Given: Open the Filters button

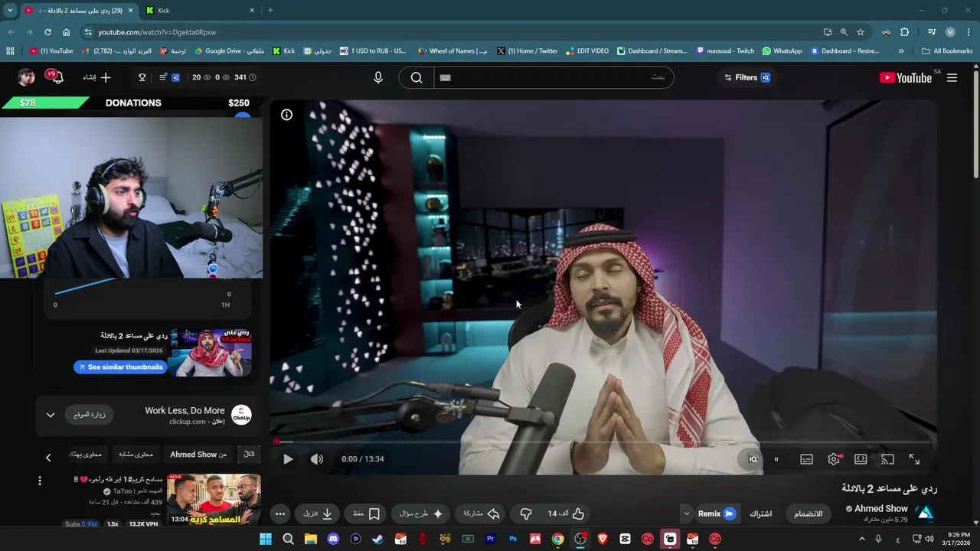Looking at the screenshot, I should [x=747, y=77].
